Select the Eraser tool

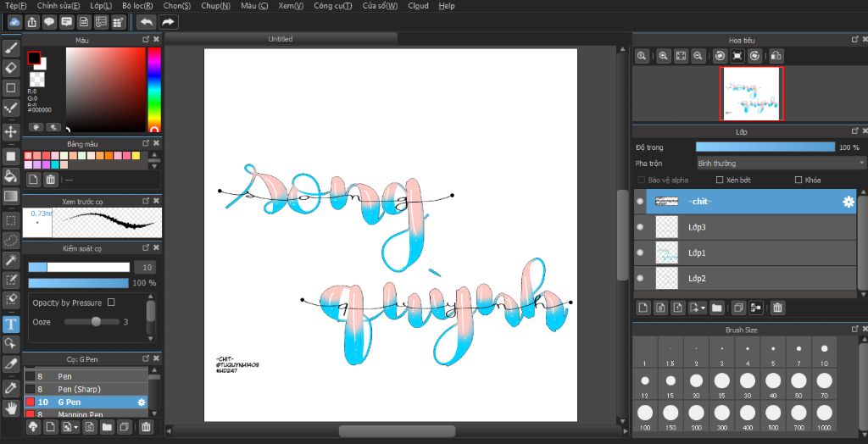(x=10, y=68)
